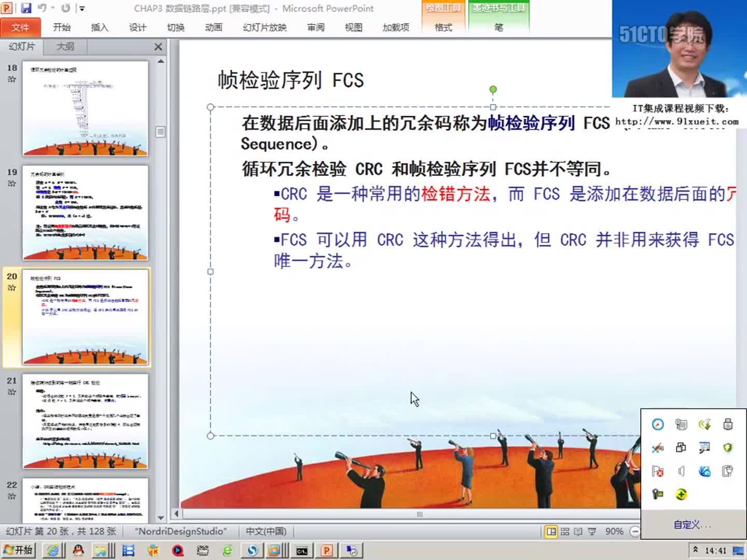Open the 笔 ink tools tab

[499, 27]
